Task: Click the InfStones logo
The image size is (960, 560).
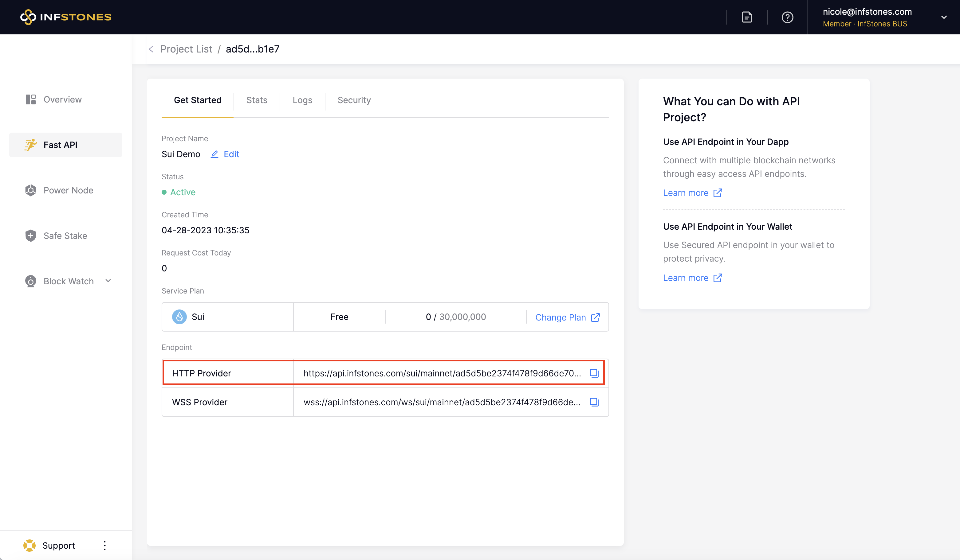Action: click(x=65, y=17)
